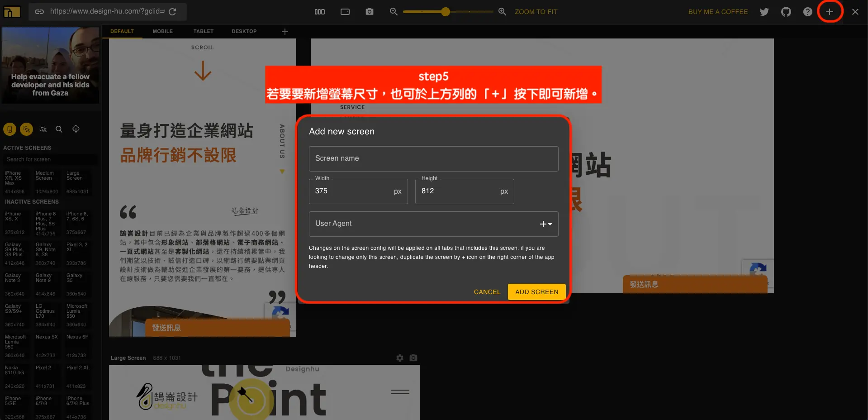Click the search magnifier icon in the sidebar

59,129
